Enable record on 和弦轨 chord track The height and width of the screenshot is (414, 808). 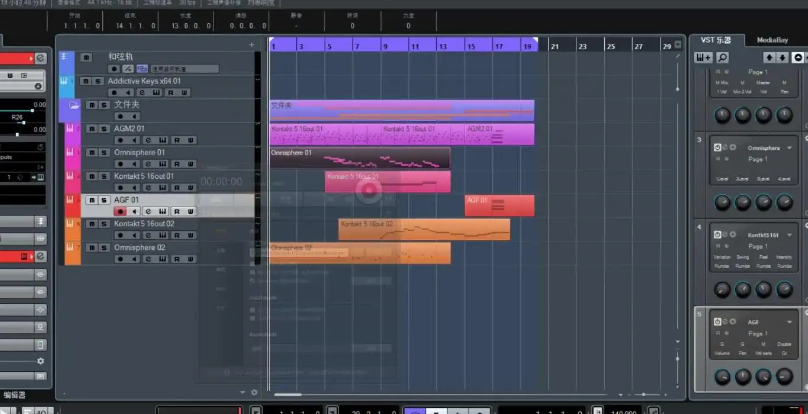[114, 69]
